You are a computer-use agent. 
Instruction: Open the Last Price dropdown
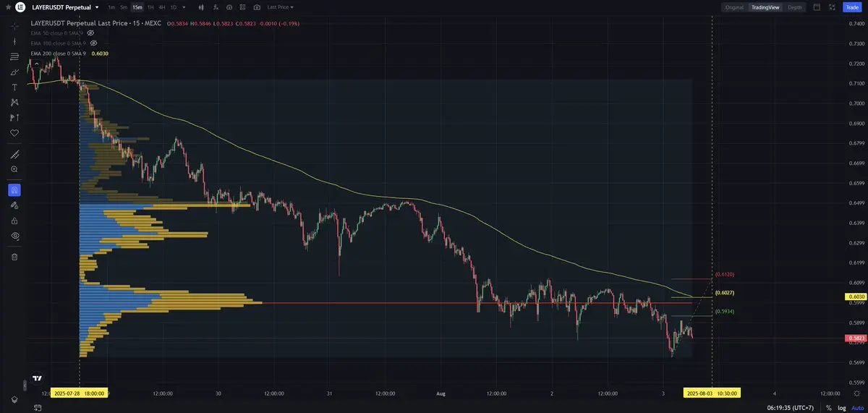pos(281,7)
